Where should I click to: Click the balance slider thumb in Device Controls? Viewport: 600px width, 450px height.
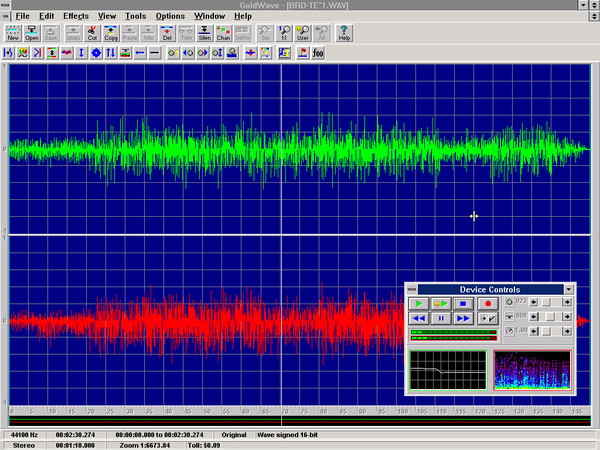coord(550,317)
